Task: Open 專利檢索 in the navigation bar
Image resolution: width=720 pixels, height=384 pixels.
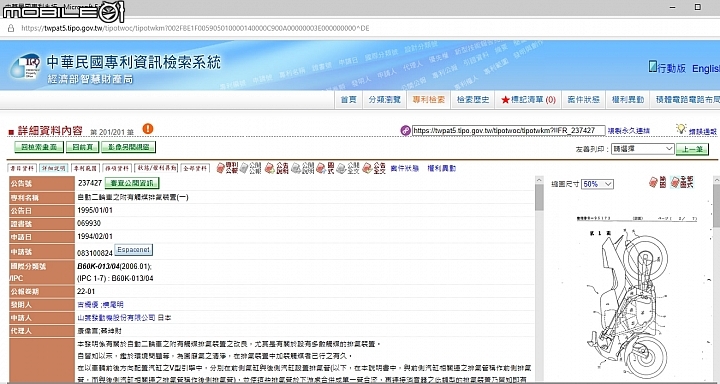Action: tap(428, 100)
